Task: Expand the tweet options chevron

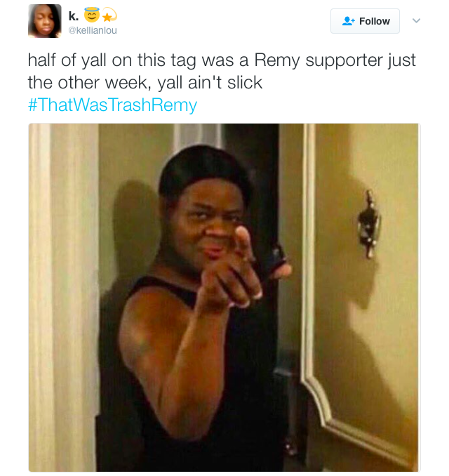Action: click(x=417, y=20)
